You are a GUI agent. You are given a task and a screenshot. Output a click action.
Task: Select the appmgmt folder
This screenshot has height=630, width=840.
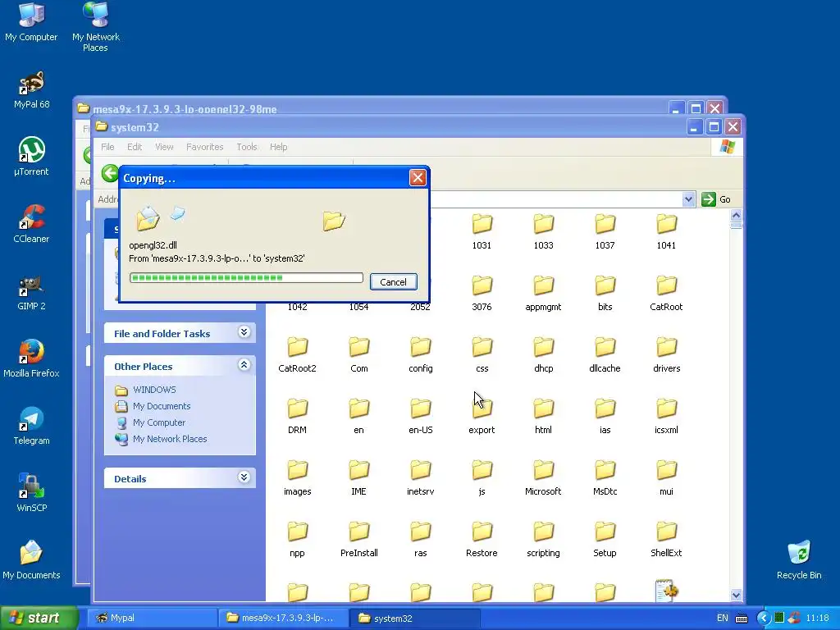point(543,293)
